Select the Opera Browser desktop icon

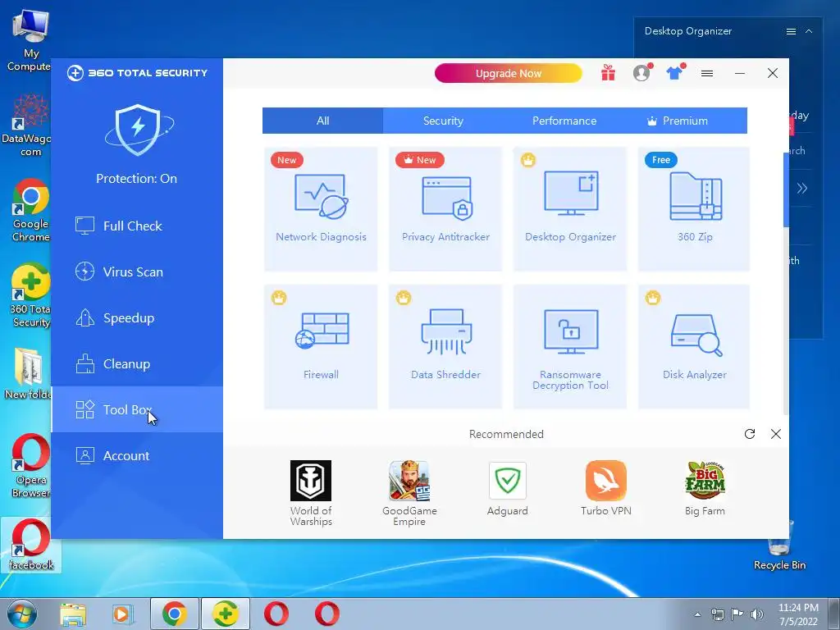[31, 466]
